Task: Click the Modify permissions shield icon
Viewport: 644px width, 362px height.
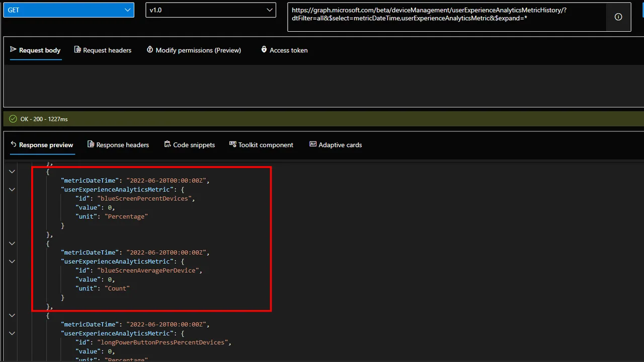Action: tap(150, 50)
